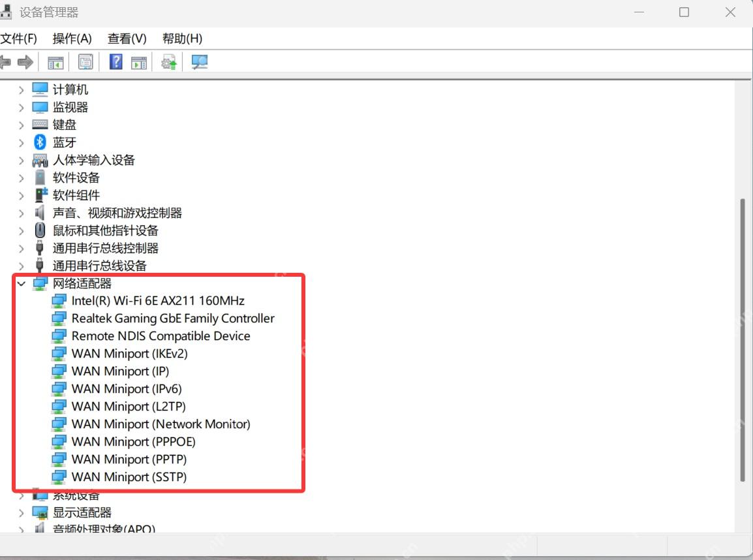Click the update driver toolbar icon

[169, 63]
